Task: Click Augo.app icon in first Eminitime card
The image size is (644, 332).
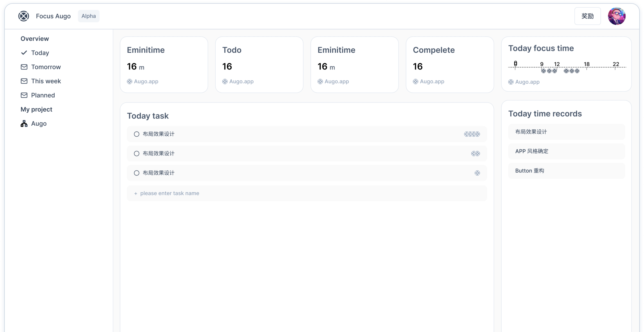Action: coord(129,81)
